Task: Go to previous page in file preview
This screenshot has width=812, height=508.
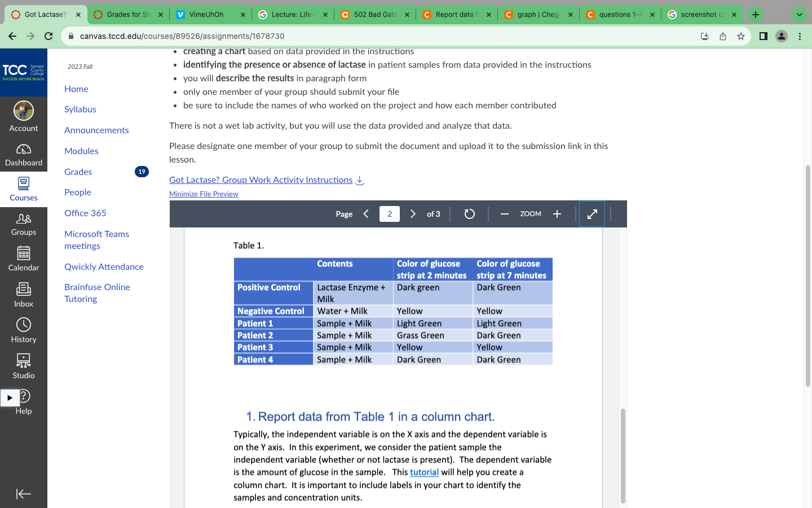Action: 367,214
